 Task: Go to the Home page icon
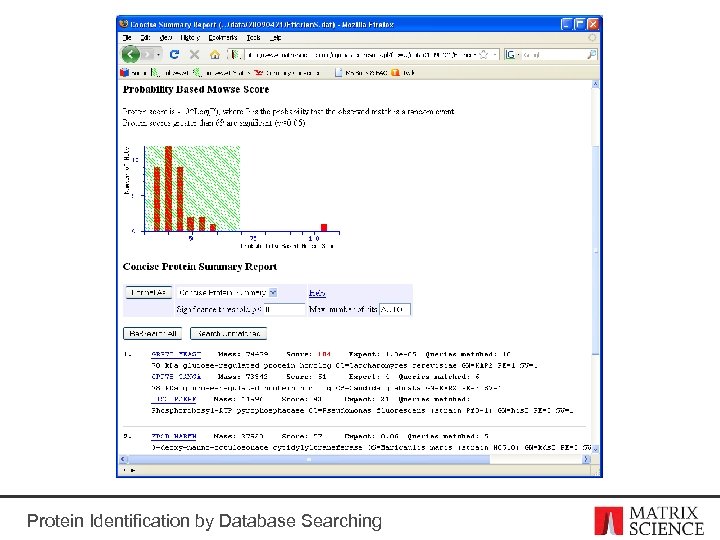[x=214, y=55]
